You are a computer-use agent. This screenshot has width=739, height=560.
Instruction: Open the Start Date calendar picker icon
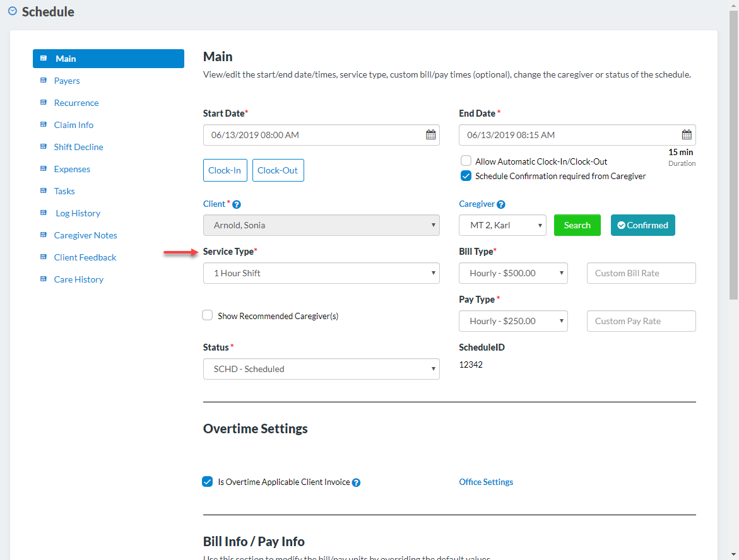point(430,135)
